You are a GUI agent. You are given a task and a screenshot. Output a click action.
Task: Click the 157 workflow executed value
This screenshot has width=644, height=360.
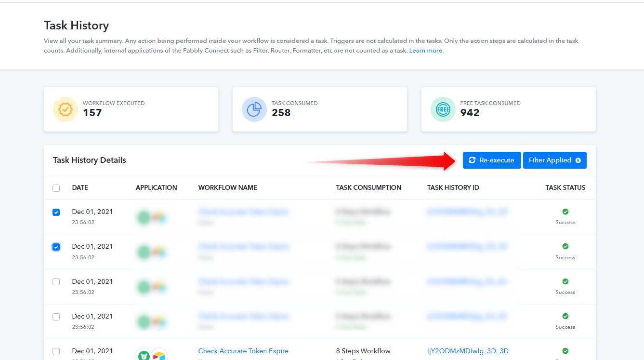(92, 113)
